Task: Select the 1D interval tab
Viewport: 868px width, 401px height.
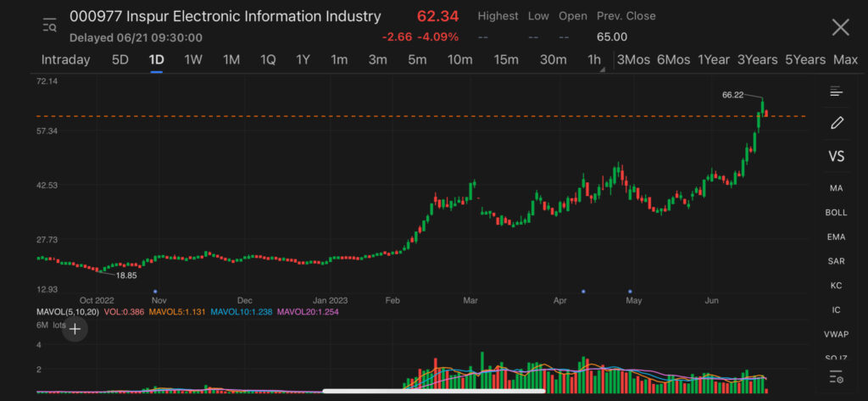Action: click(x=156, y=60)
